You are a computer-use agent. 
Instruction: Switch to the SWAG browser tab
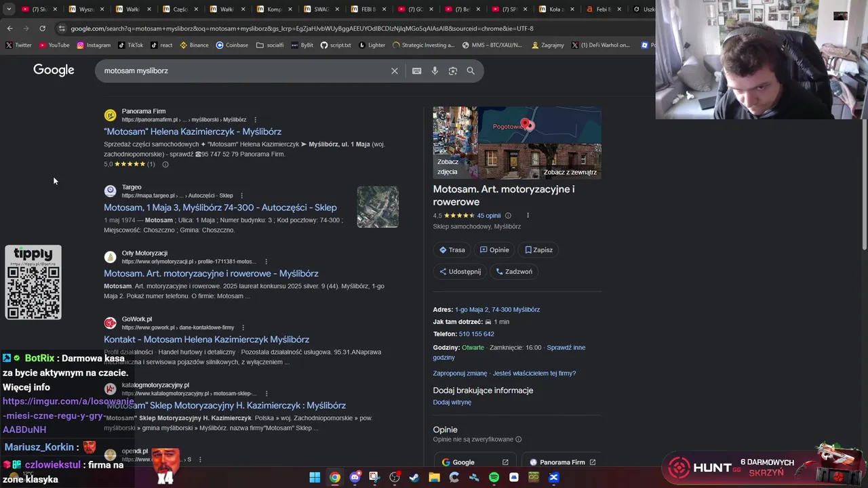point(320,9)
